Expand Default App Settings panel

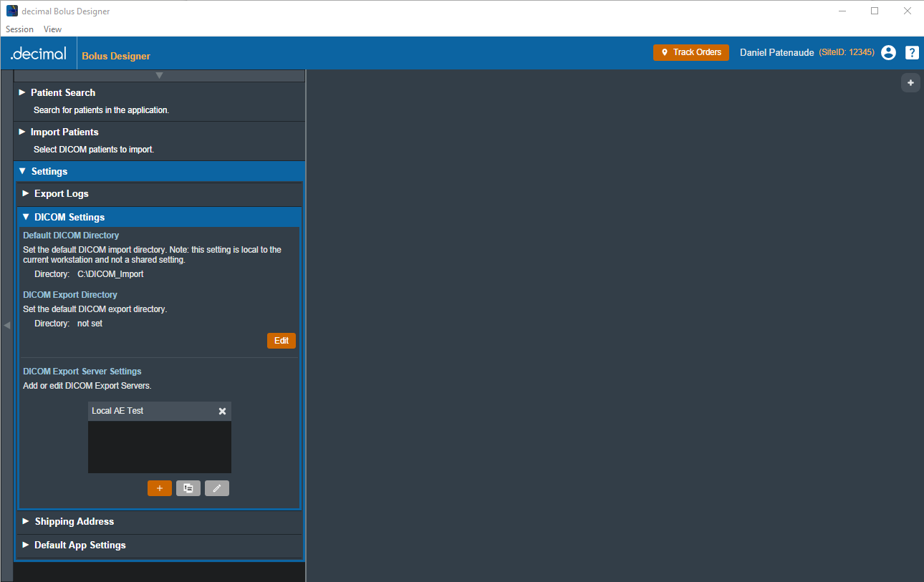pos(80,545)
